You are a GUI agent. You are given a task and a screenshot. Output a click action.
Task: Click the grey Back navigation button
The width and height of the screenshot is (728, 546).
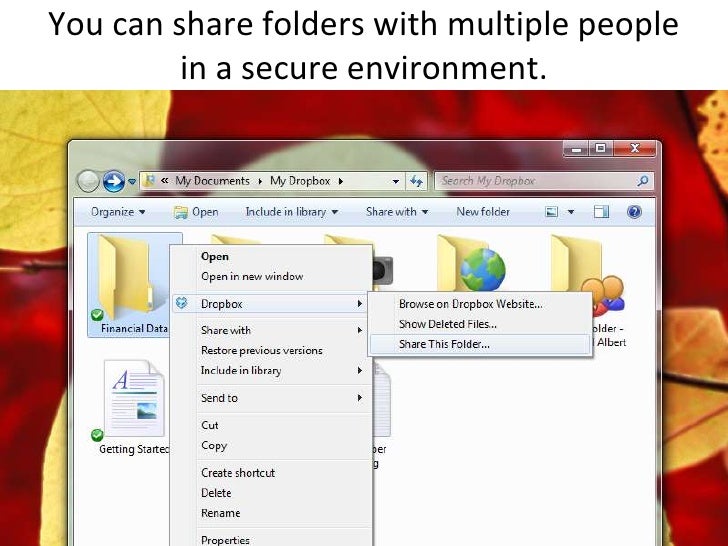point(88,181)
